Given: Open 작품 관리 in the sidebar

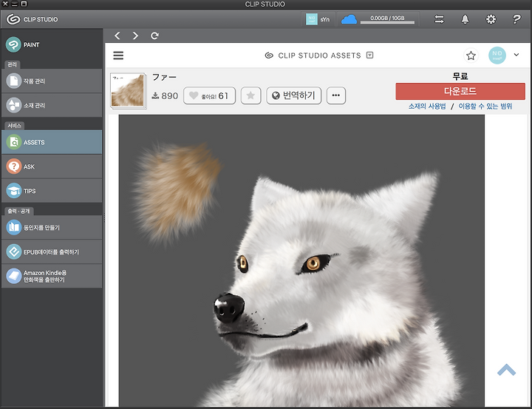Looking at the screenshot, I should pyautogui.click(x=52, y=81).
